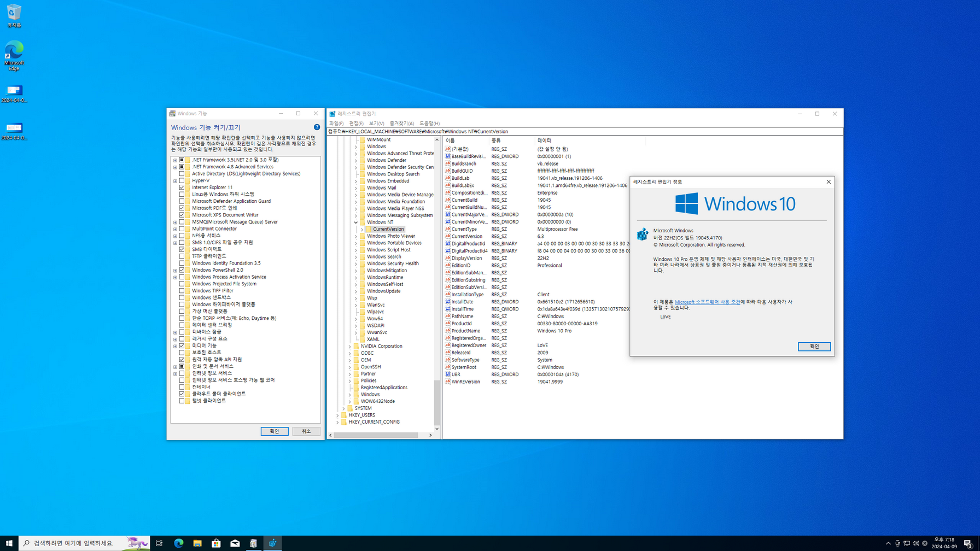Show hidden system tray icons
The image size is (980, 551).
pyautogui.click(x=888, y=543)
